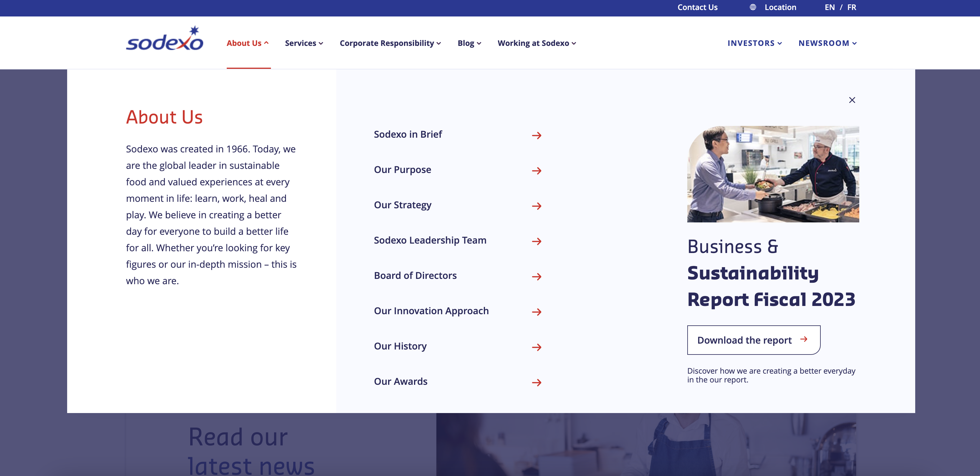Open the Our Innovation Approach page
Viewport: 980px width, 476px height.
coord(431,311)
